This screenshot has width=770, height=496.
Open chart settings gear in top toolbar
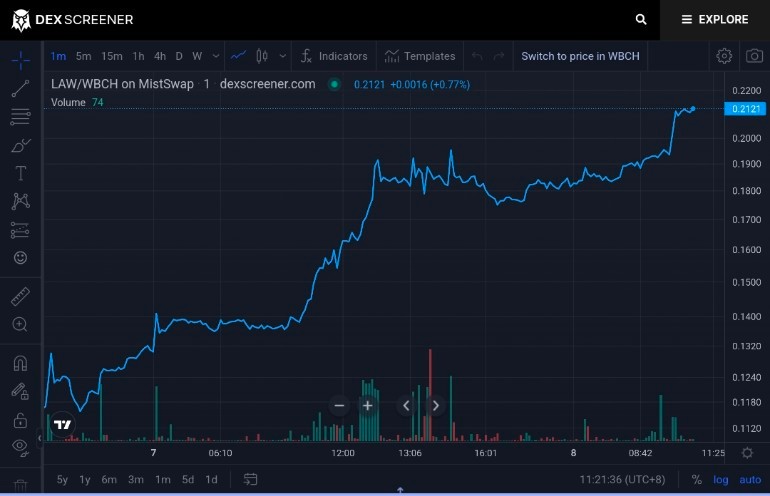pyautogui.click(x=724, y=56)
